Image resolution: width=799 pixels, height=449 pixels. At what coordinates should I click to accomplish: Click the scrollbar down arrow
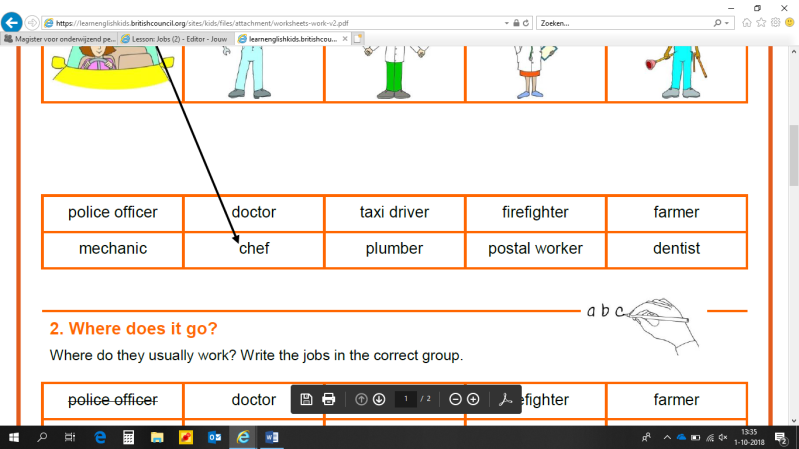(794, 420)
